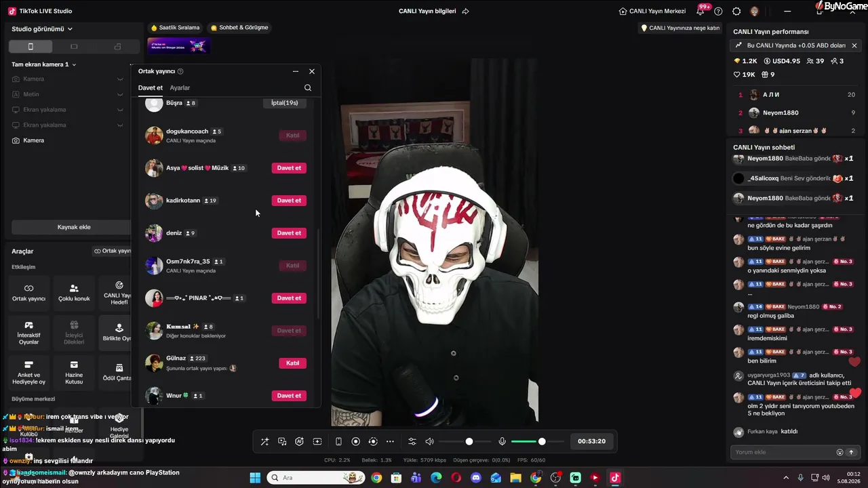This screenshot has width=868, height=488.
Task: Switch to the Davet et tab
Action: point(151,87)
